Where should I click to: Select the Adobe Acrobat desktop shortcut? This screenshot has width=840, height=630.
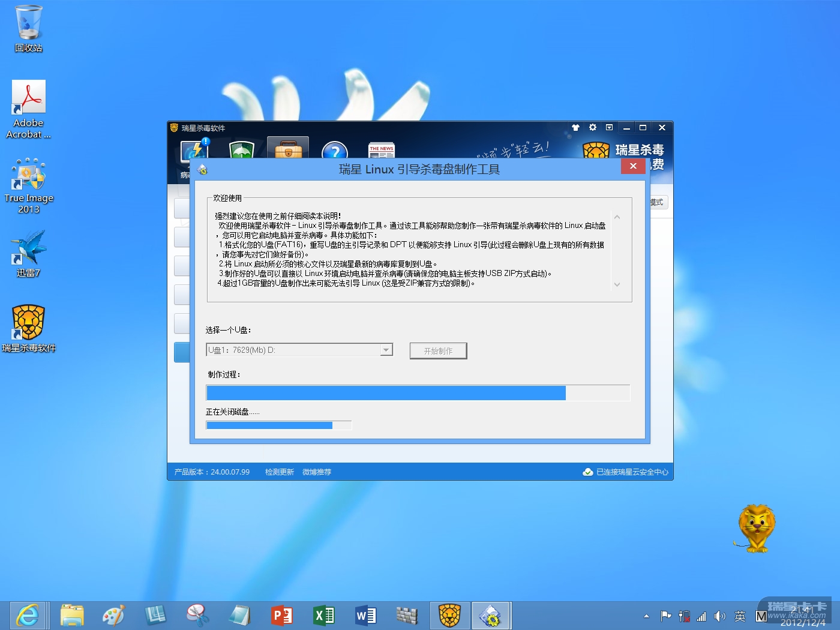[28, 110]
